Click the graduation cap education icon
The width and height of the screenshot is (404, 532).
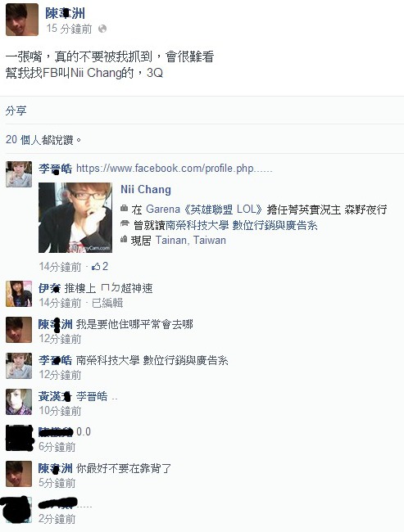click(125, 223)
